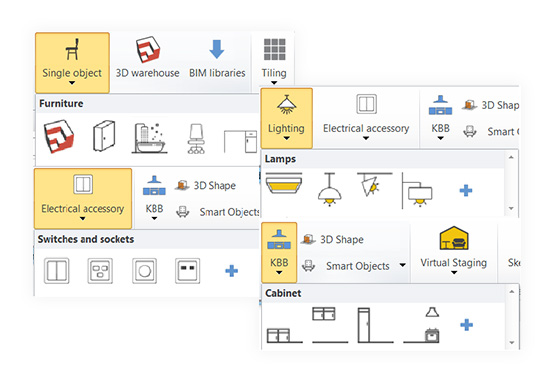Click KBB in the Lighting toolbar
This screenshot has width=555, height=382.
pos(440,118)
